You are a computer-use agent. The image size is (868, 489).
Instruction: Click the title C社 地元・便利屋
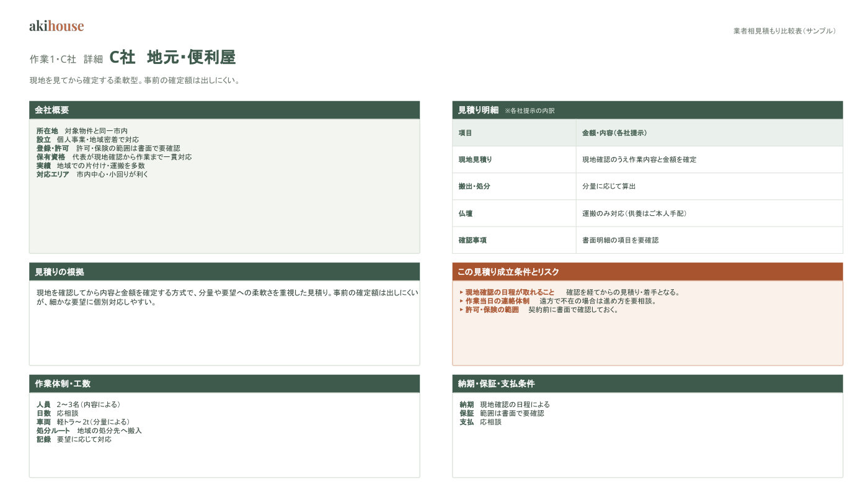point(172,58)
